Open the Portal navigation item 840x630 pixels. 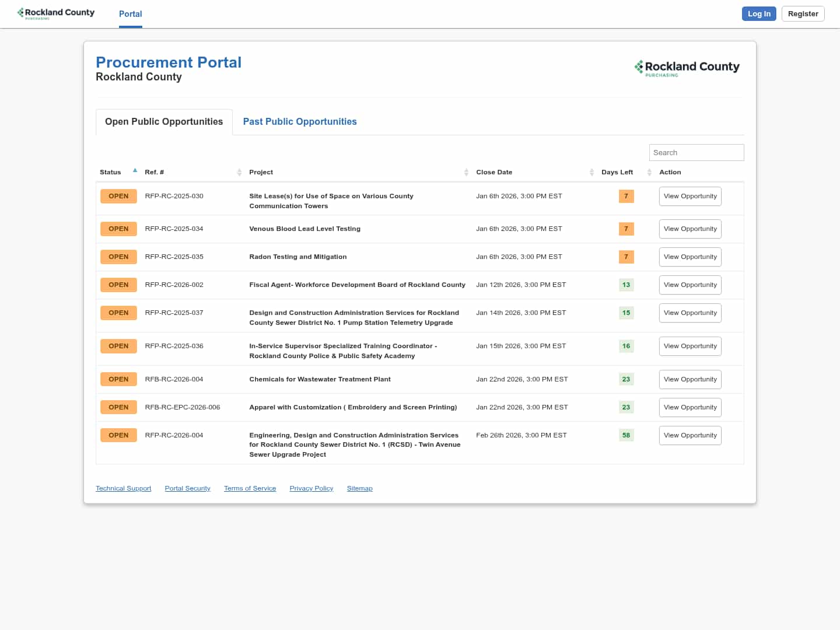131,14
